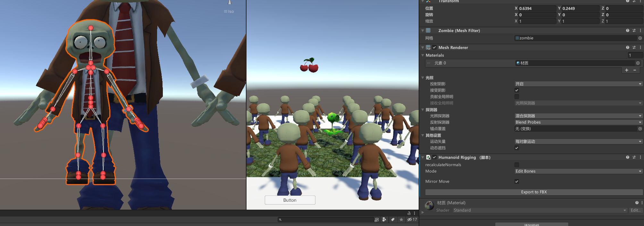Click the Materials size field
The image size is (644, 226).
click(x=635, y=55)
